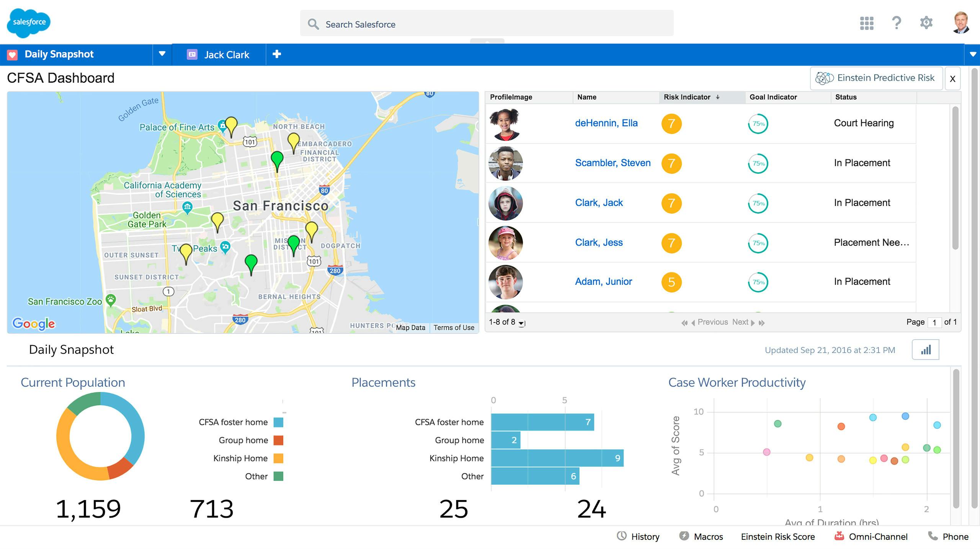Click the Next page link
The width and height of the screenshot is (980, 549).
tap(740, 322)
